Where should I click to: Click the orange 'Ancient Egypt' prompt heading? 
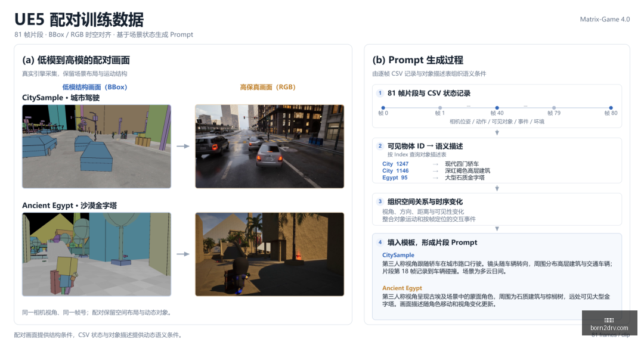tap(402, 288)
